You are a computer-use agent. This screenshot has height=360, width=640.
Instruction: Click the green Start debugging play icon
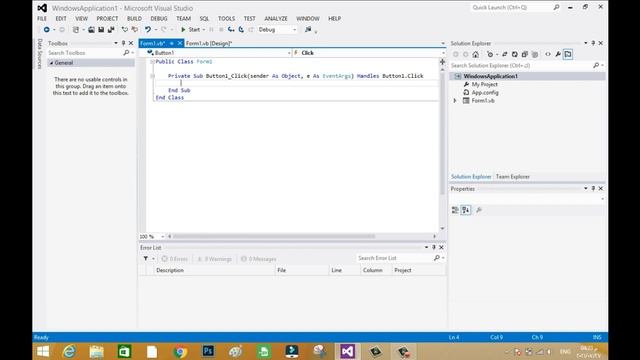[183, 29]
